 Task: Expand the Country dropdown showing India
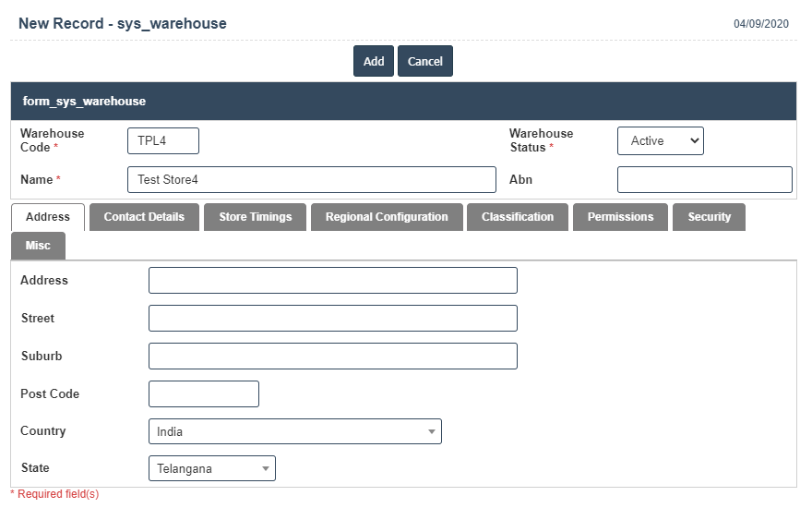[x=294, y=431]
